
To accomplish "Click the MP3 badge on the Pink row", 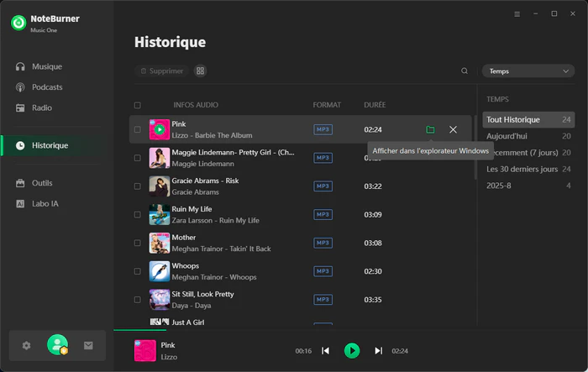I will (x=323, y=130).
